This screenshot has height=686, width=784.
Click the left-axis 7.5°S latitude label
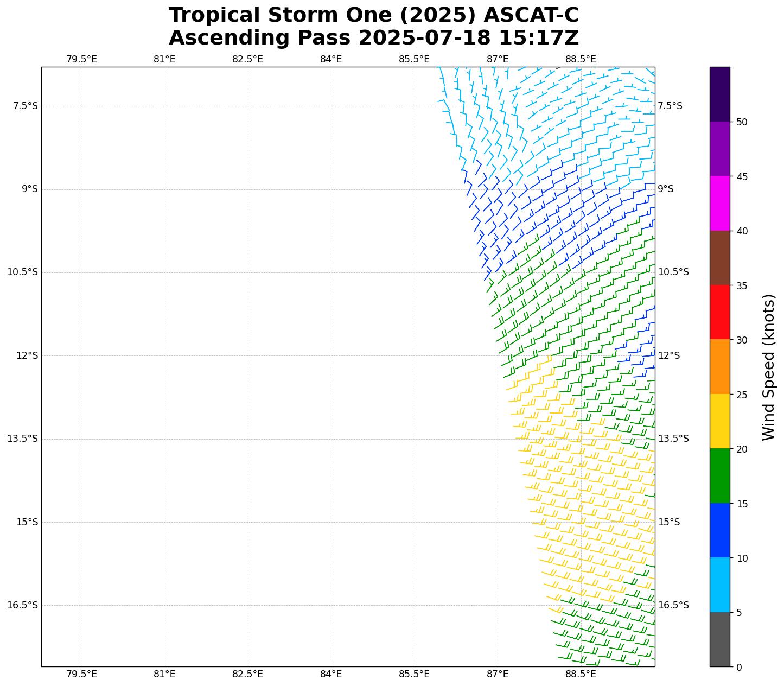pyautogui.click(x=25, y=106)
